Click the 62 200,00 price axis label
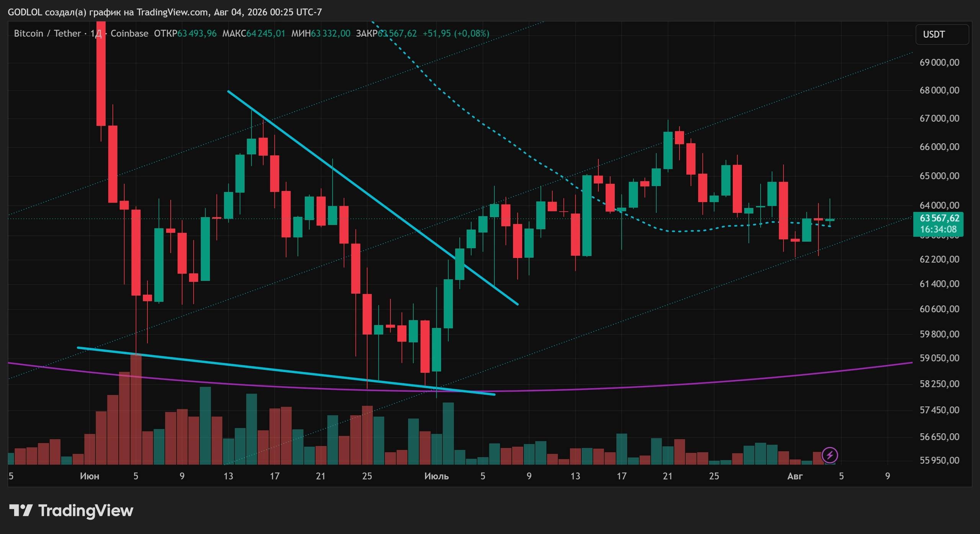 [939, 260]
